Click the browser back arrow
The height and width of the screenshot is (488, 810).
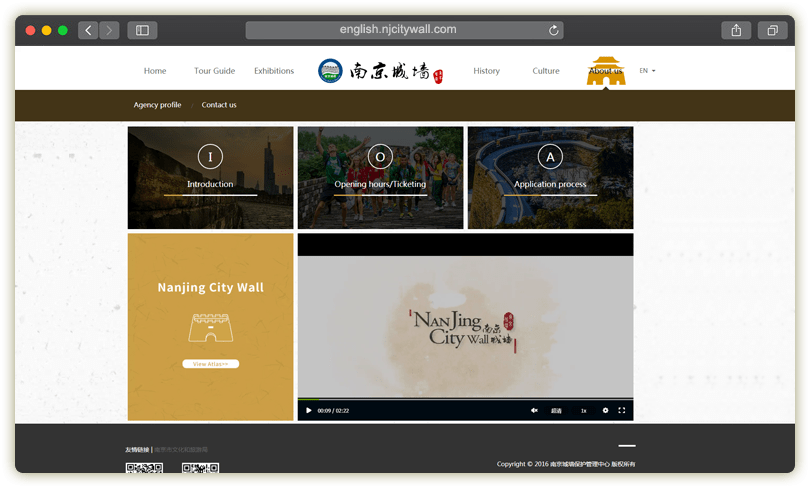88,30
